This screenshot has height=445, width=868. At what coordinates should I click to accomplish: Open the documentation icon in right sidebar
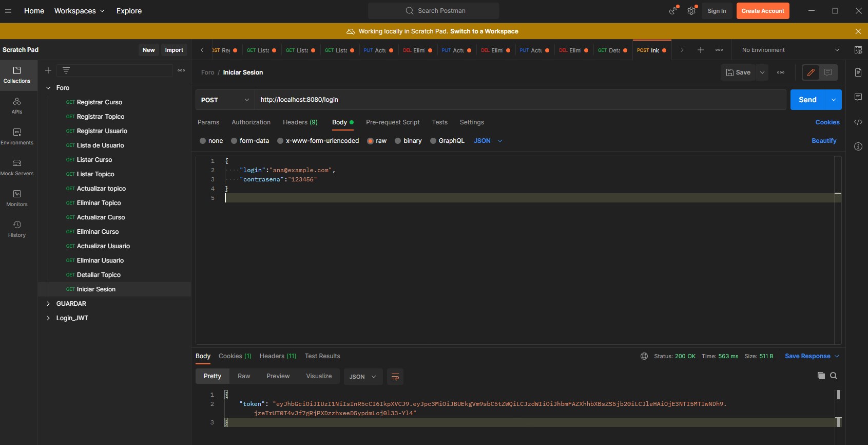click(858, 72)
